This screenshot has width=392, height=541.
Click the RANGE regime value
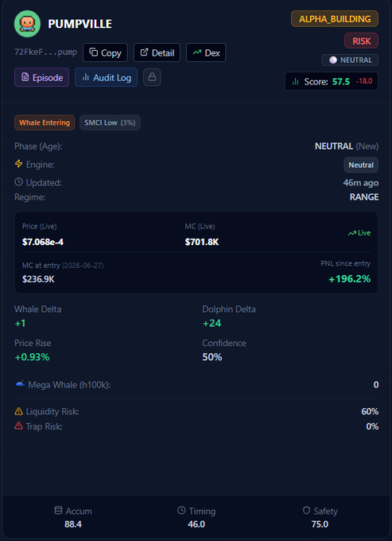point(364,197)
